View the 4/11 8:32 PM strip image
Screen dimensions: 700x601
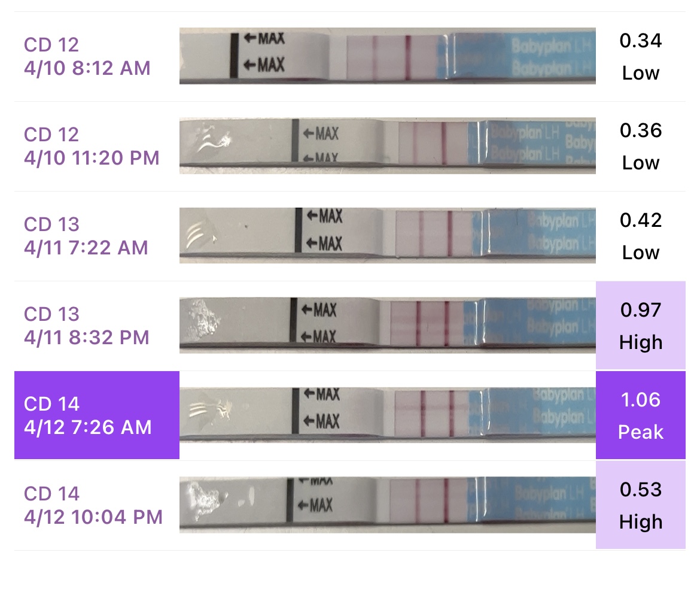pyautogui.click(x=387, y=325)
